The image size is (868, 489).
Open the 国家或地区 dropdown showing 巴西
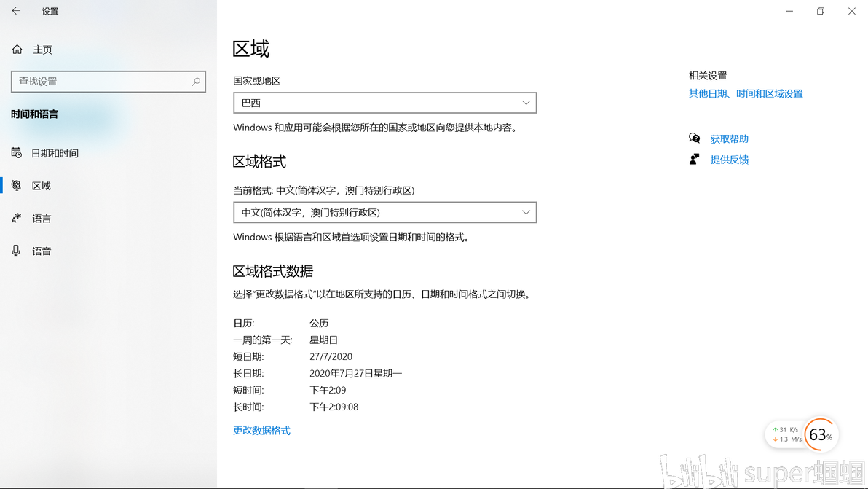click(384, 103)
